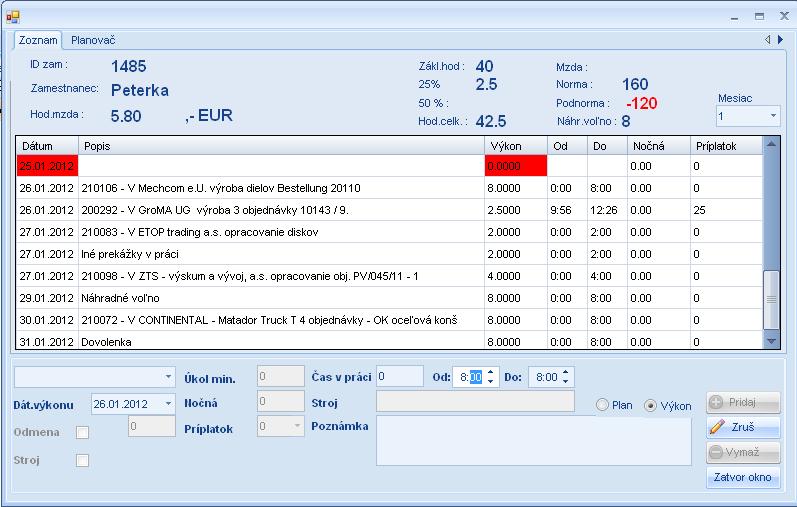Tick the Odmena checkbox
This screenshot has width=797, height=507.
pyautogui.click(x=82, y=432)
